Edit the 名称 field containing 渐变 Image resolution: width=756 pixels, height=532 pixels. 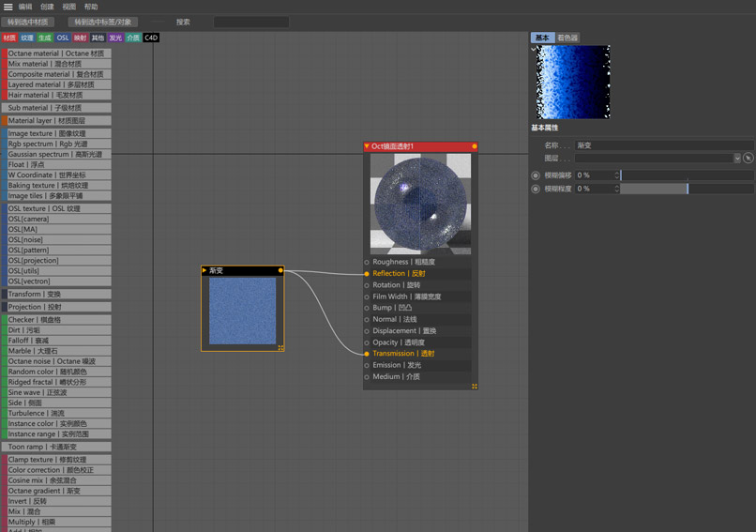coord(664,145)
